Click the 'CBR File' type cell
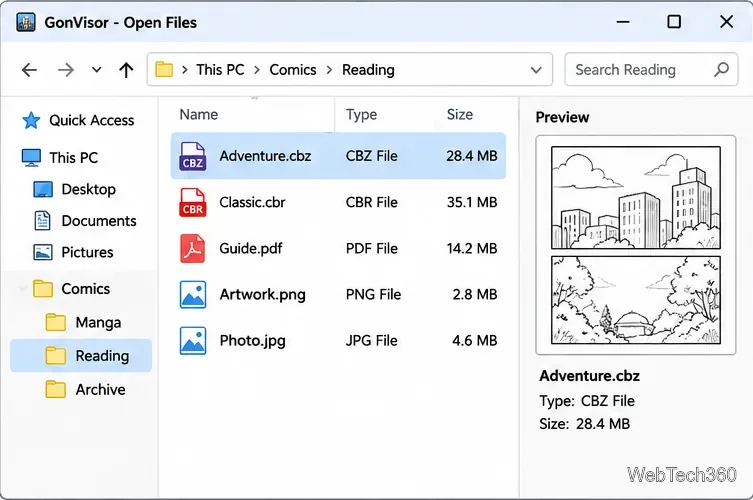Screen dimensions: 753x500 (x=372, y=202)
